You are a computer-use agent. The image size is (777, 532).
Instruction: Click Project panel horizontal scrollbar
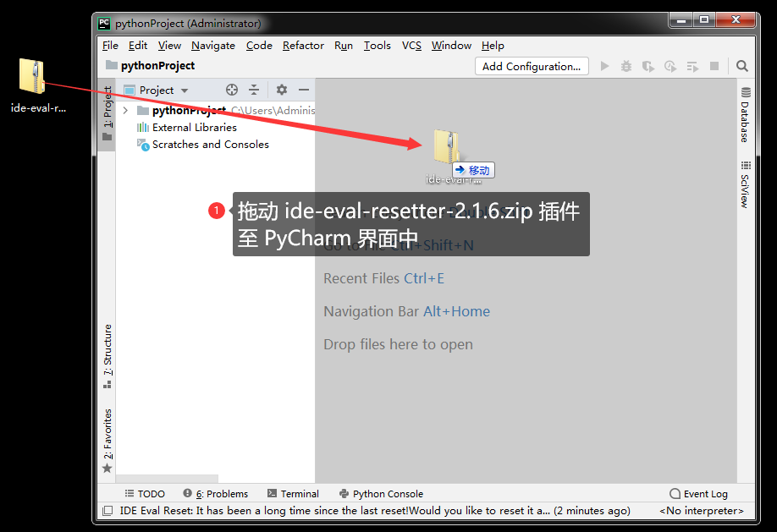click(167, 479)
